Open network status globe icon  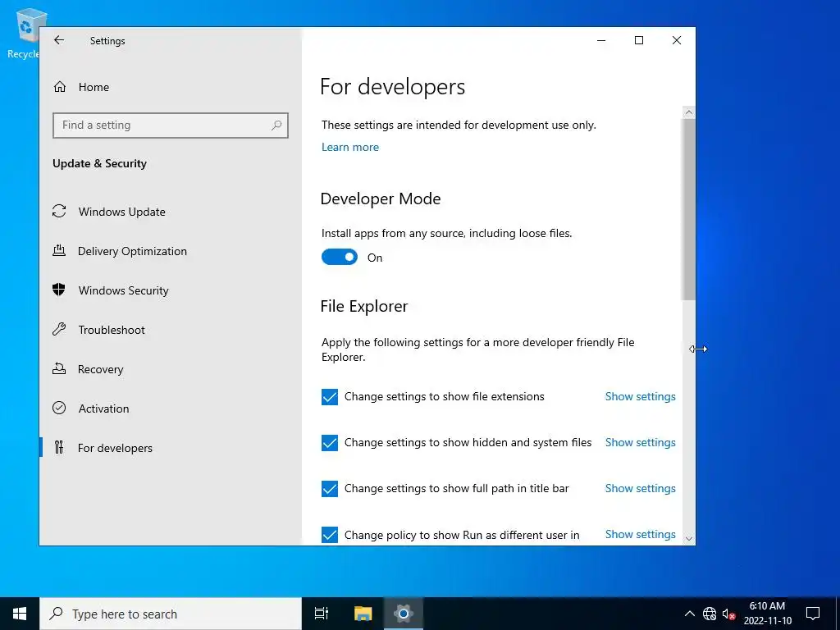click(710, 614)
